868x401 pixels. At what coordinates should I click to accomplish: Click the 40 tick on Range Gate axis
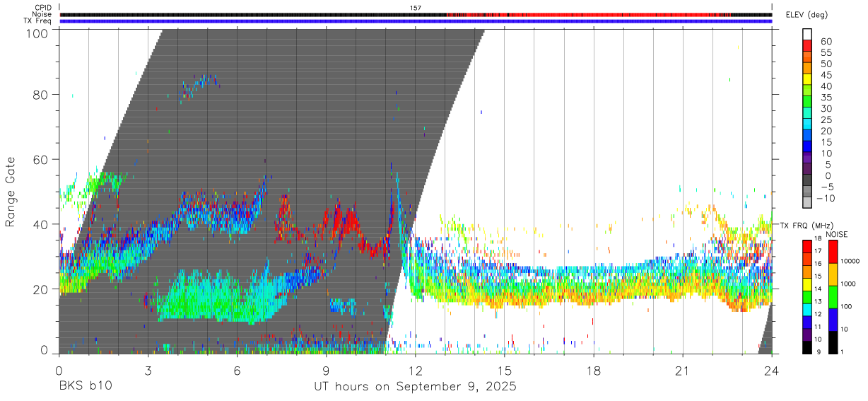41,224
